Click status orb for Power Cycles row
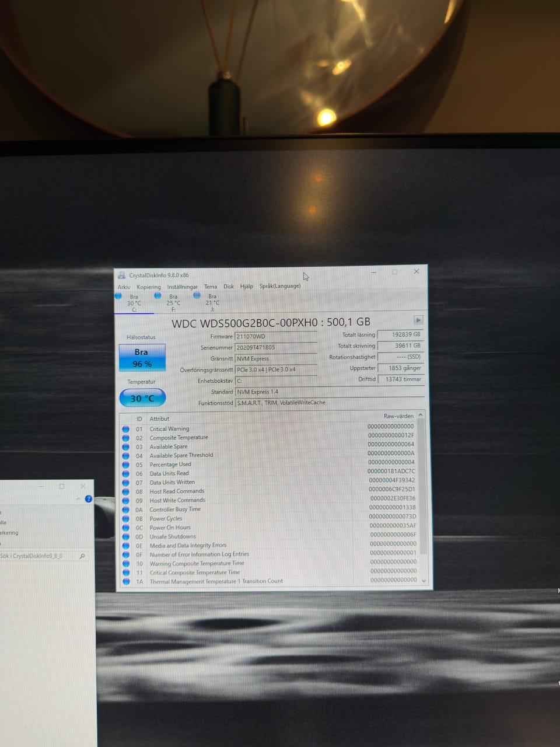The height and width of the screenshot is (747, 560). [125, 519]
